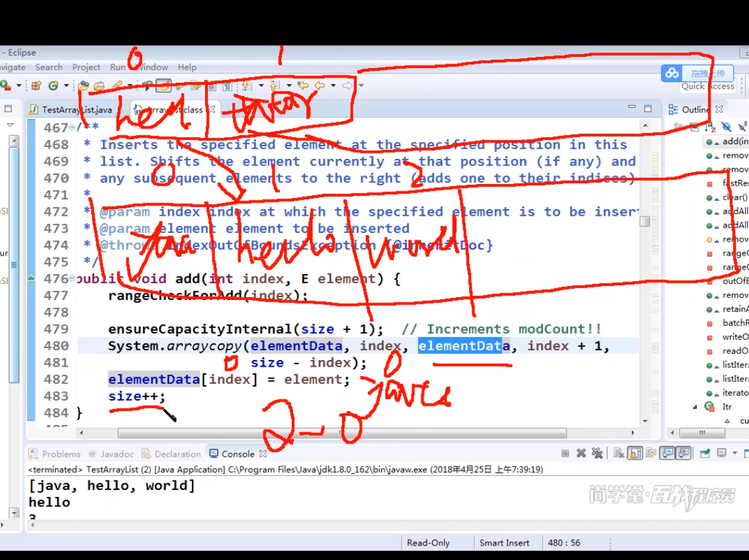Click the Pin Console icon

(705, 453)
